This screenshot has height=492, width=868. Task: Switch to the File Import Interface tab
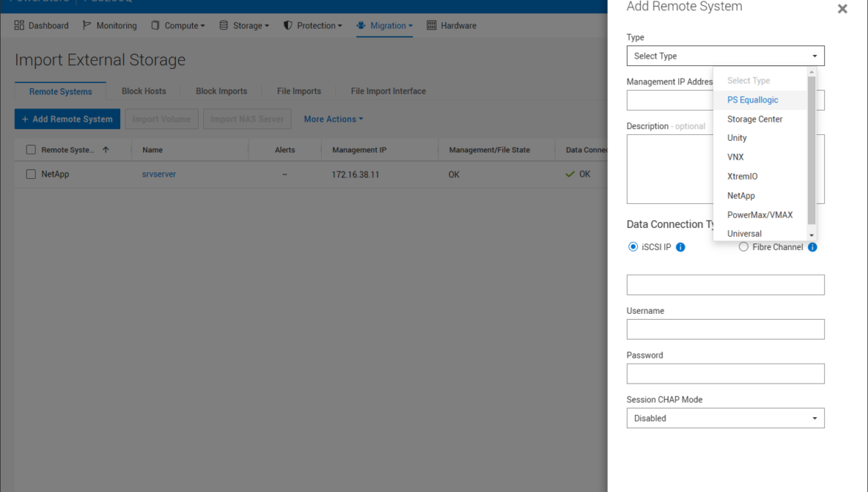click(388, 91)
